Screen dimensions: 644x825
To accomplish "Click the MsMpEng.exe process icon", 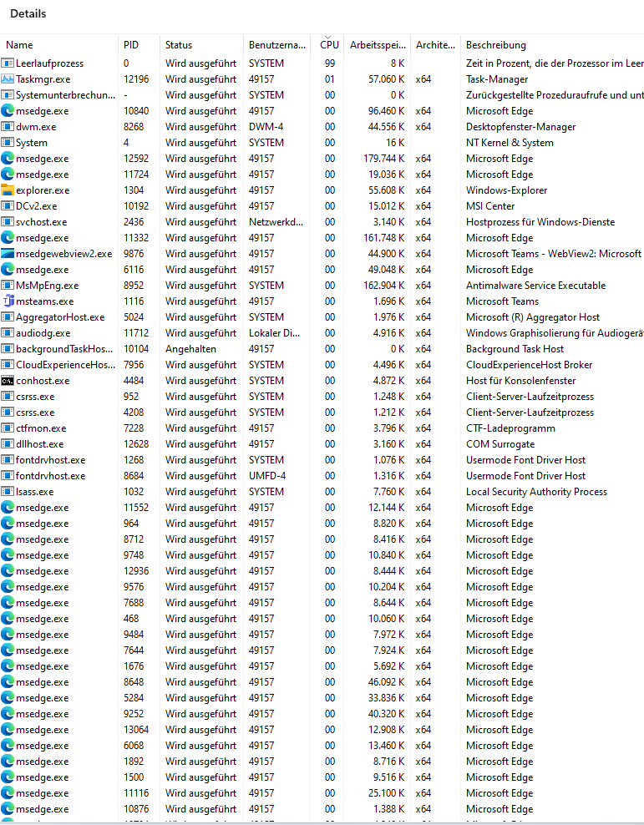I will (x=8, y=286).
